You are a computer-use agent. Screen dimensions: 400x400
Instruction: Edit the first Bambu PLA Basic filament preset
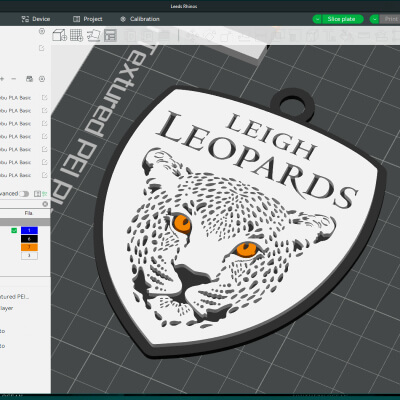coord(44,98)
